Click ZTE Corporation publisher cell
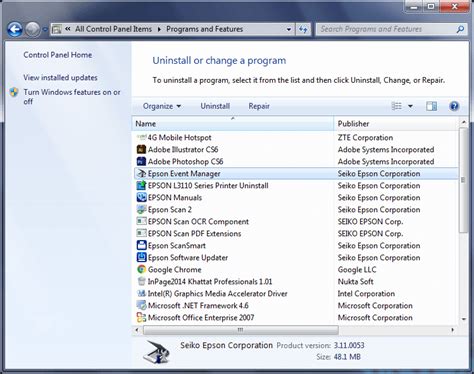 point(365,138)
